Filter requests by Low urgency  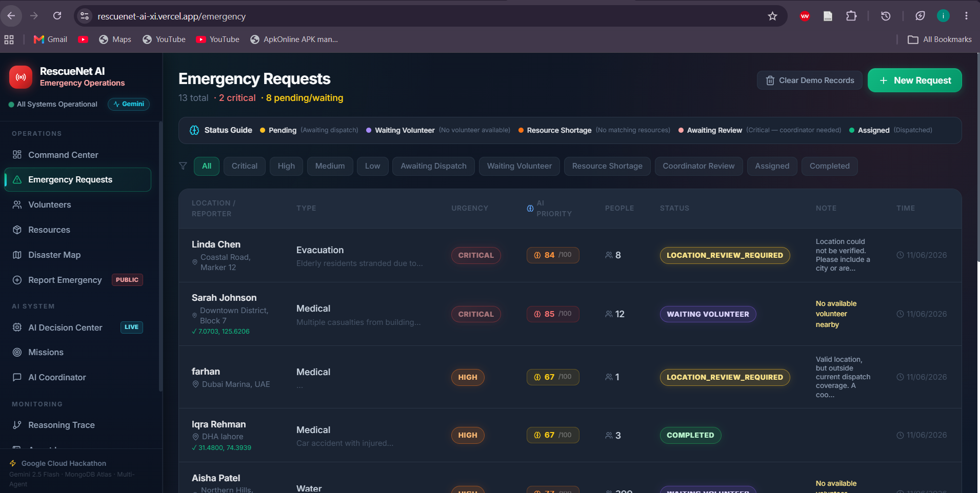tap(373, 166)
